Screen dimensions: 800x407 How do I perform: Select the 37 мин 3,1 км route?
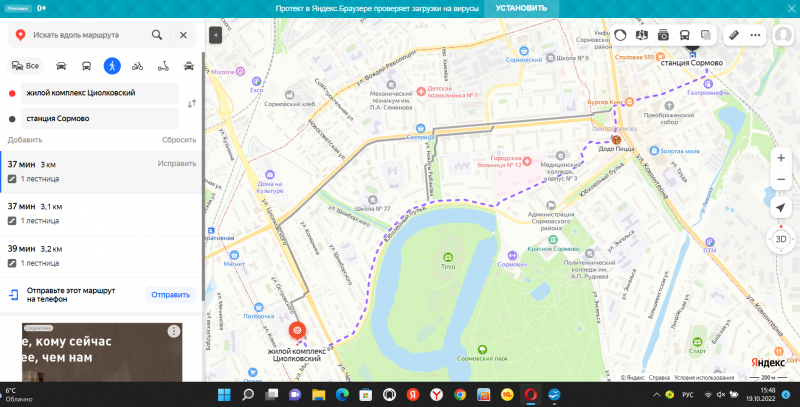coord(101,214)
